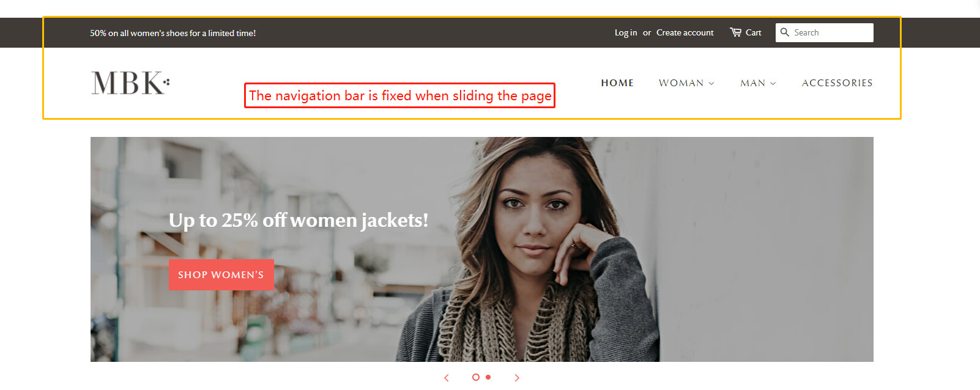Screen dimensions: 980x390
Task: Focus the Search input field
Action: [825, 32]
